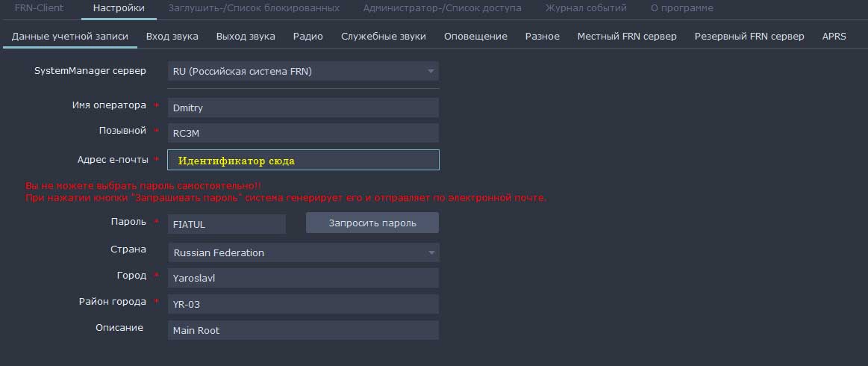
Task: Click the Страна label text
Action: (x=128, y=249)
